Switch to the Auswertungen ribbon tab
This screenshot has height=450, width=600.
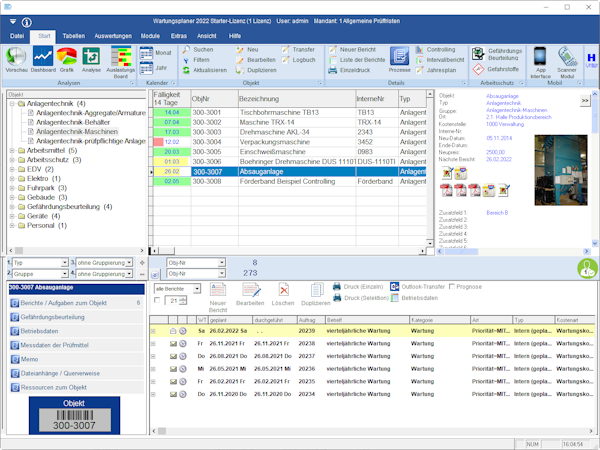point(113,36)
